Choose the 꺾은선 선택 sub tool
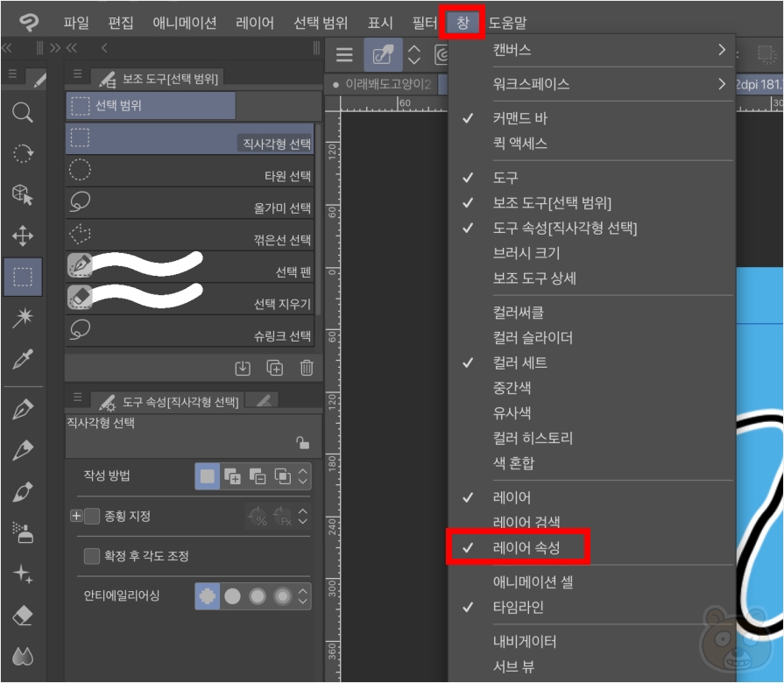Image resolution: width=784 pixels, height=683 pixels. tap(190, 235)
